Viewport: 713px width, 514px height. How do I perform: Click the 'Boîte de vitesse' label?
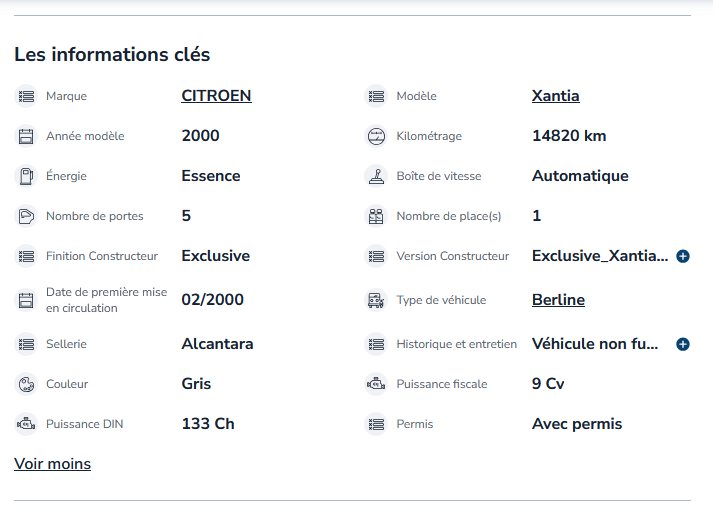click(439, 176)
